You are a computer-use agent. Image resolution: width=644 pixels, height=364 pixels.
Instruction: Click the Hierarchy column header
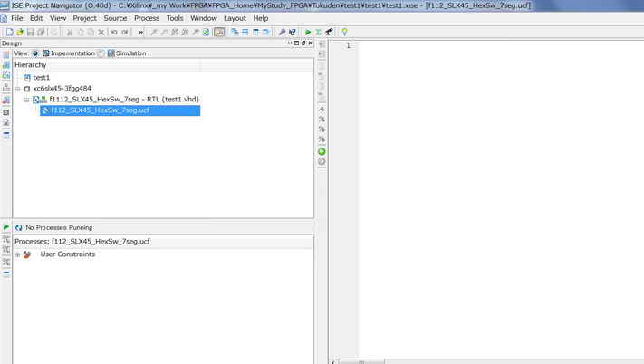(107, 65)
